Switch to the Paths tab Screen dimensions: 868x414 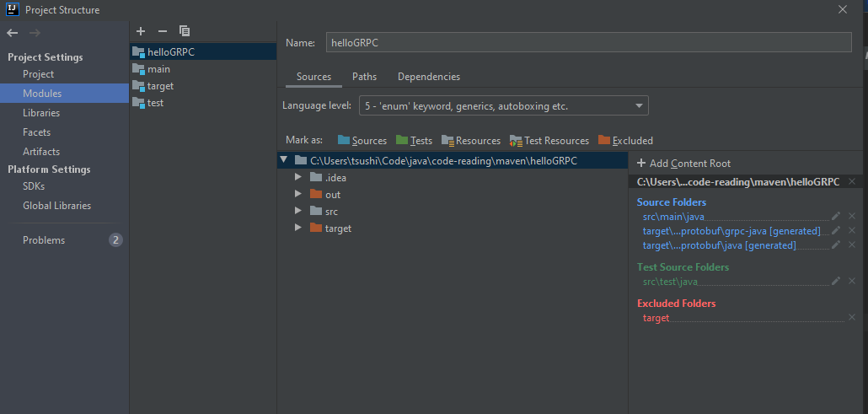point(364,77)
